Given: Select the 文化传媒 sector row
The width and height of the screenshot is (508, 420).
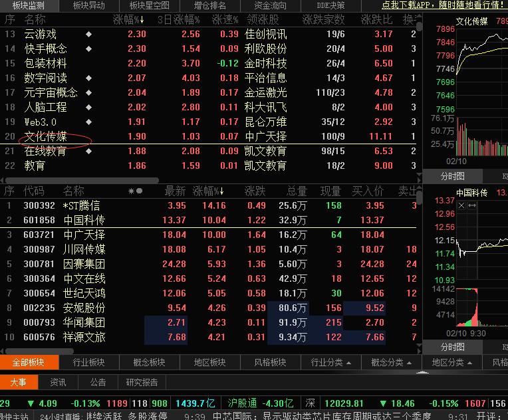Looking at the screenshot, I should pyautogui.click(x=208, y=136).
